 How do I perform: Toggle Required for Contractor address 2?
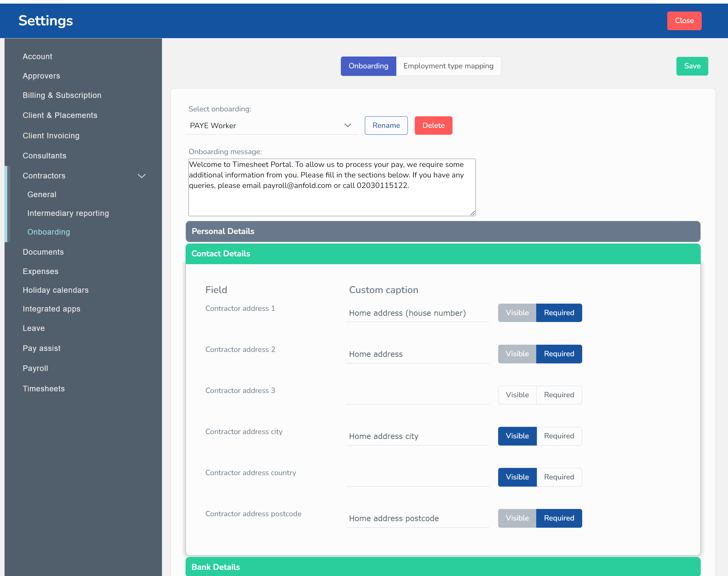click(559, 354)
